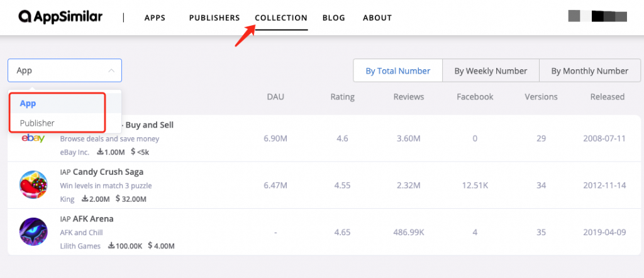The width and height of the screenshot is (644, 278).
Task: Click the 6.90M DAU value
Action: (275, 138)
